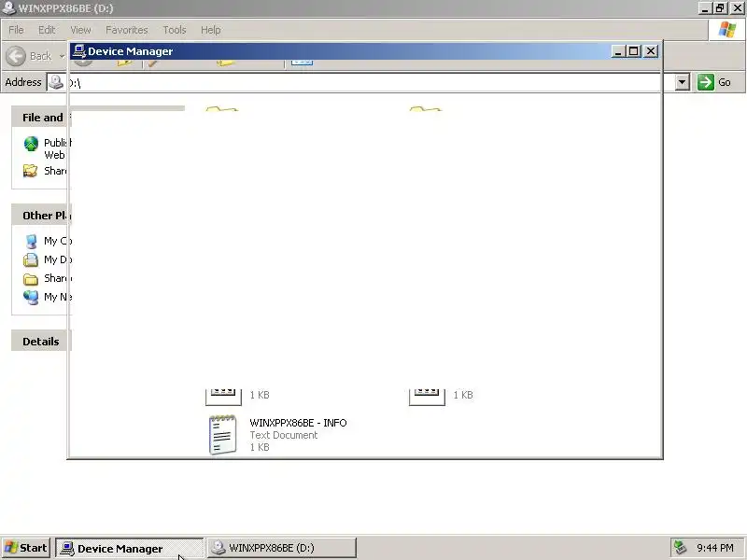The width and height of the screenshot is (747, 560).
Task: Minimize the WINXPPX86BE (D:) Explorer window
Action: (705, 8)
